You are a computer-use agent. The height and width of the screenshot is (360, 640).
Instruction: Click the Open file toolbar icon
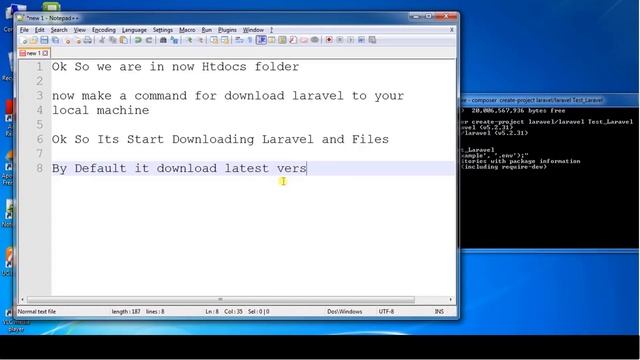[34, 40]
